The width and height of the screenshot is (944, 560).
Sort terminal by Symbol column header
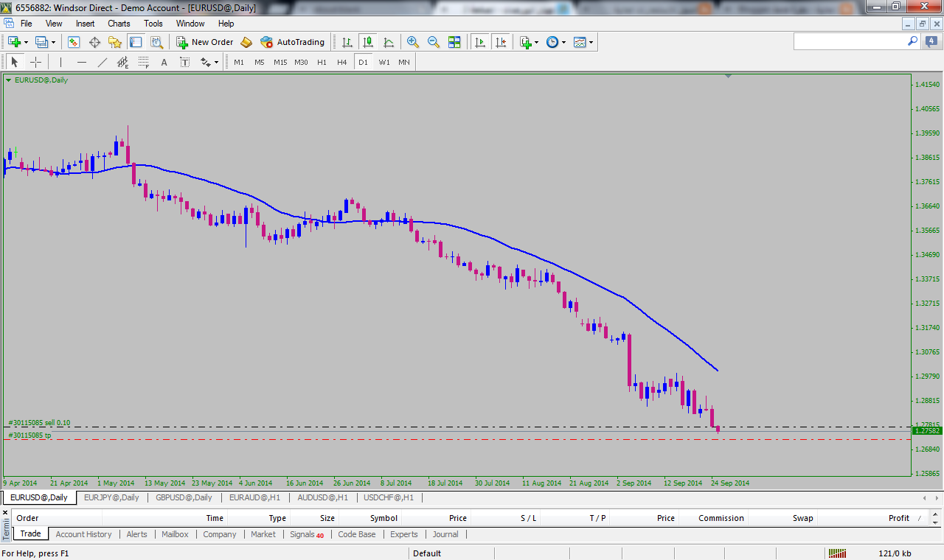coord(383,518)
